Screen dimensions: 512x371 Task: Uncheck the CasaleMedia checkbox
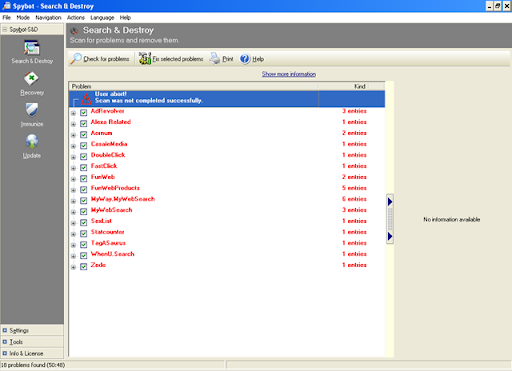[84, 145]
